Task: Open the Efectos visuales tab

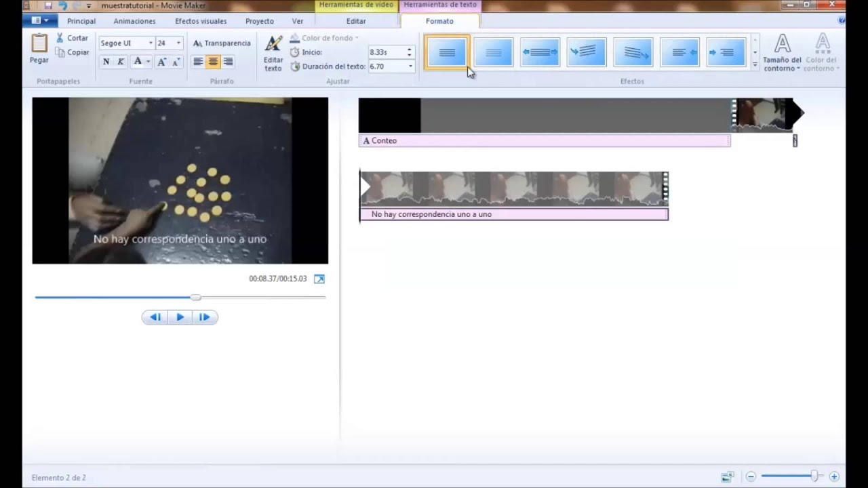Action: click(201, 21)
